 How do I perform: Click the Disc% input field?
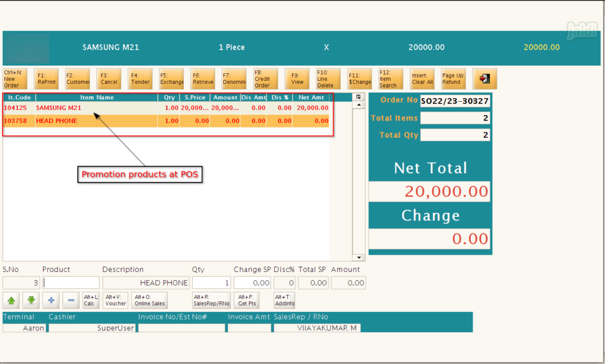coord(284,283)
